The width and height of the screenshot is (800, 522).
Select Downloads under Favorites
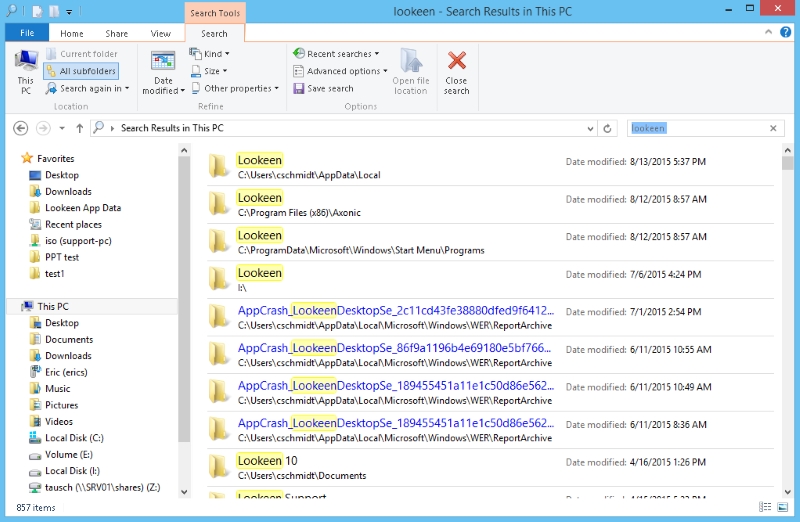pyautogui.click(x=68, y=191)
